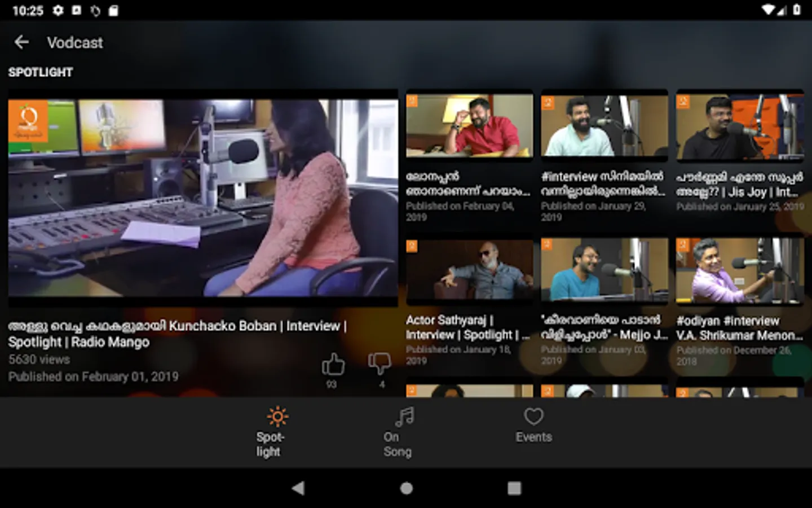812x508 pixels.
Task: Click the SPOTLIGHT section heading
Action: click(x=41, y=72)
